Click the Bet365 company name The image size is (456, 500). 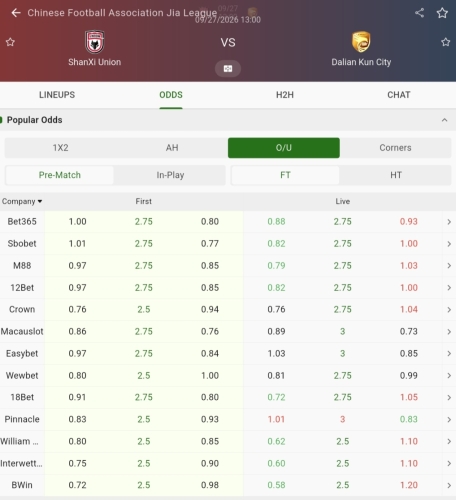[x=22, y=222]
